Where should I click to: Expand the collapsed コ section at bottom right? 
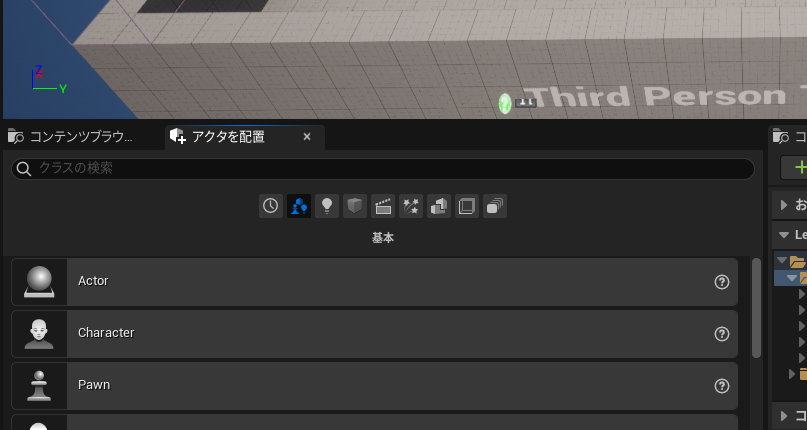pos(784,416)
